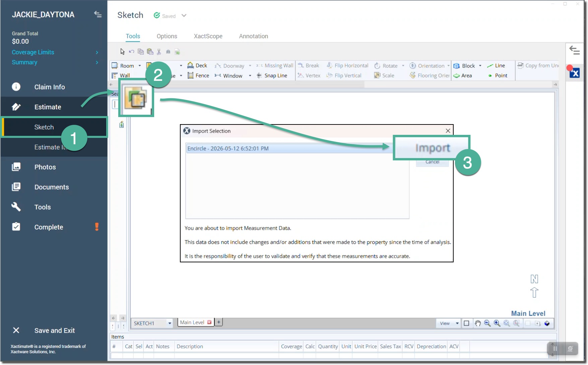Pick the Missing Wall tool

275,65
